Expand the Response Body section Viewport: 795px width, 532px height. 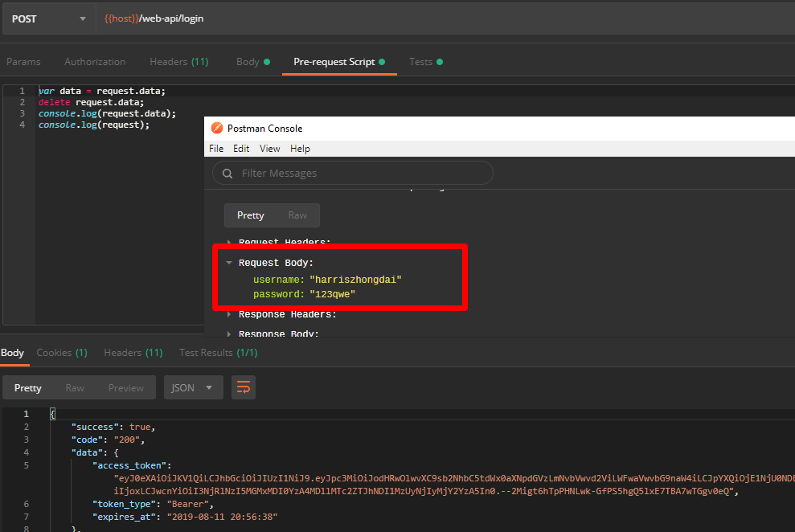[229, 334]
